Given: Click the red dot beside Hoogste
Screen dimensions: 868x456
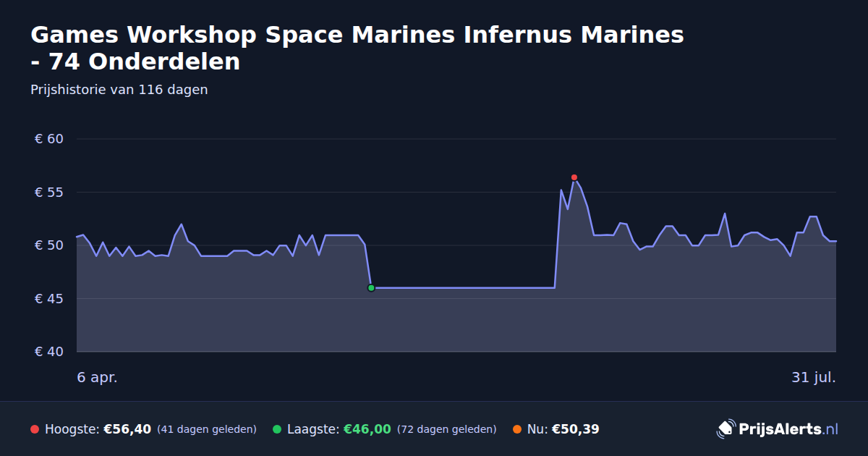Looking at the screenshot, I should click(35, 429).
